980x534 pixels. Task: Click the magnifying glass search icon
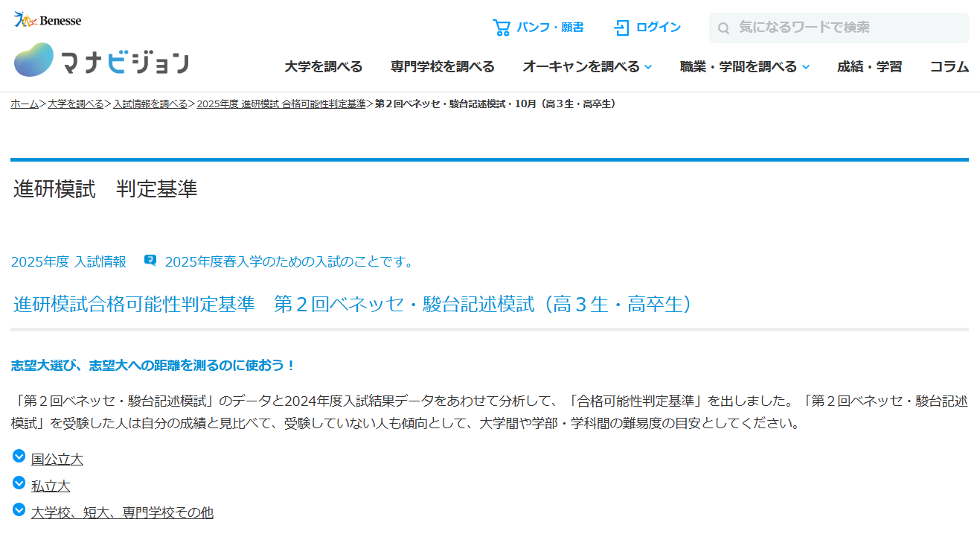point(723,28)
